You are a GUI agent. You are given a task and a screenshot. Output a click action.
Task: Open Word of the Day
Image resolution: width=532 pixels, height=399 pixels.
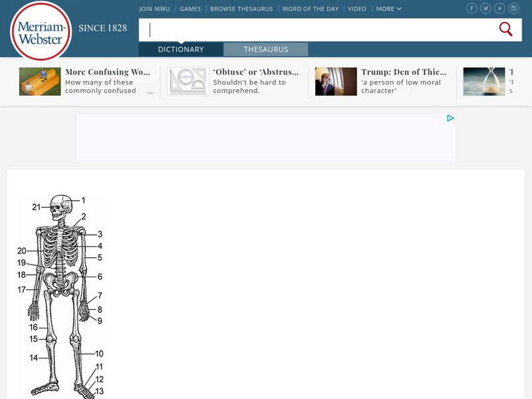click(x=310, y=9)
